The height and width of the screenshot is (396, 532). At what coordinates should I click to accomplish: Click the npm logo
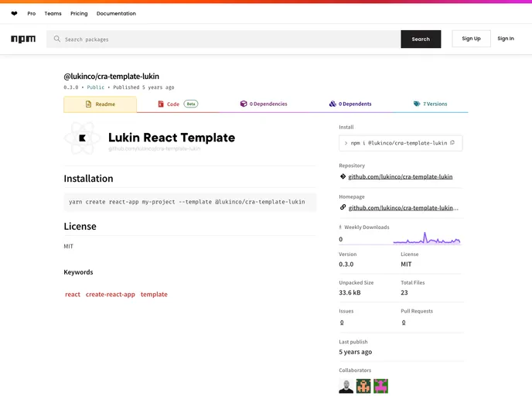point(23,39)
